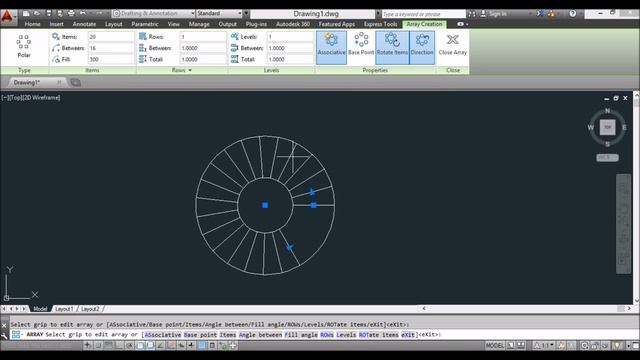Switch to the Express Tools ribbon tab
This screenshot has height=360, width=640.
380,24
